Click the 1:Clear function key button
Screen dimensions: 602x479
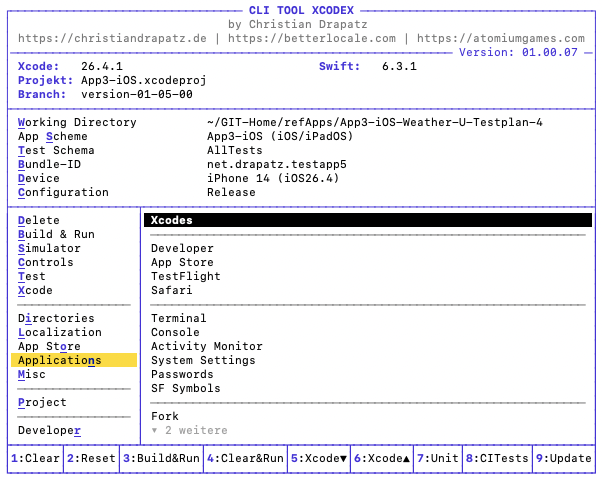tap(35, 458)
